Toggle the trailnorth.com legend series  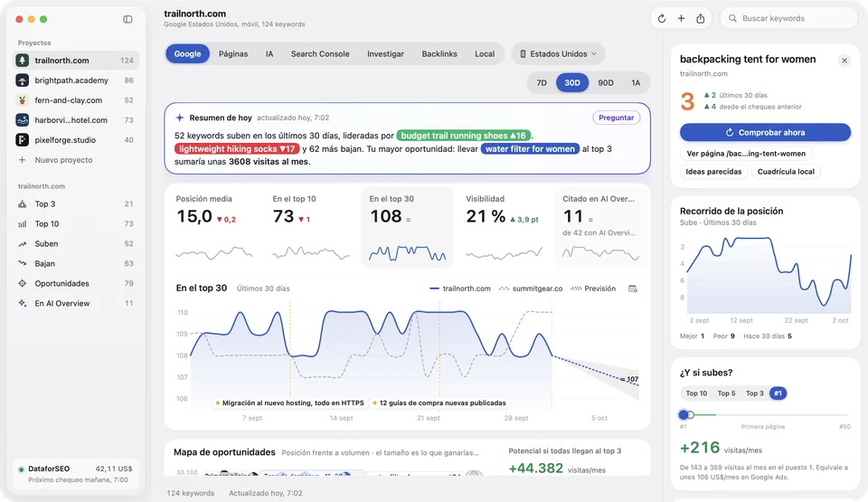point(460,289)
